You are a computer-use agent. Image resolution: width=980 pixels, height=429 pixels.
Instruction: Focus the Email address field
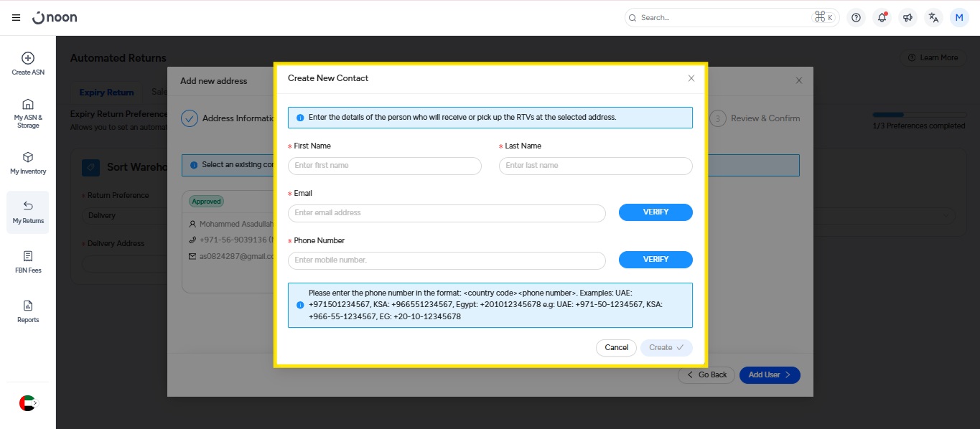click(x=447, y=213)
